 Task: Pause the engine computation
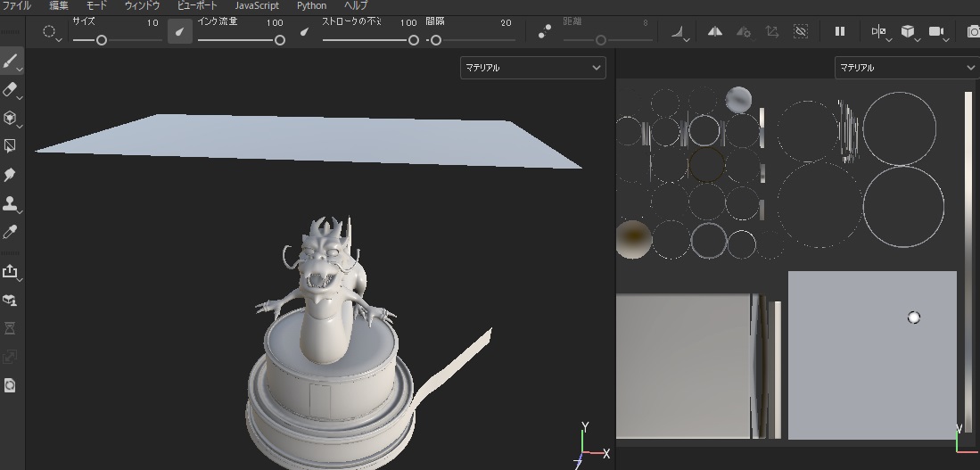pyautogui.click(x=840, y=31)
